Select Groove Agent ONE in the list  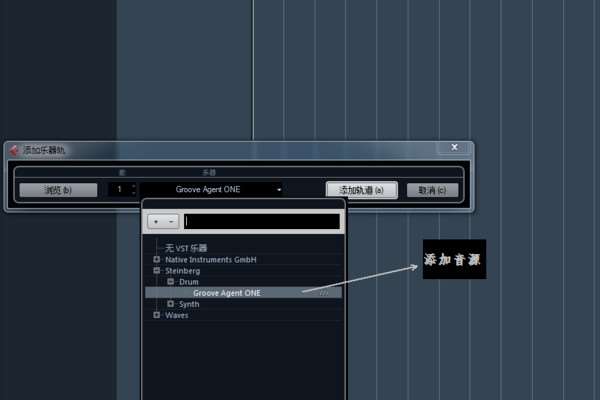(243, 293)
